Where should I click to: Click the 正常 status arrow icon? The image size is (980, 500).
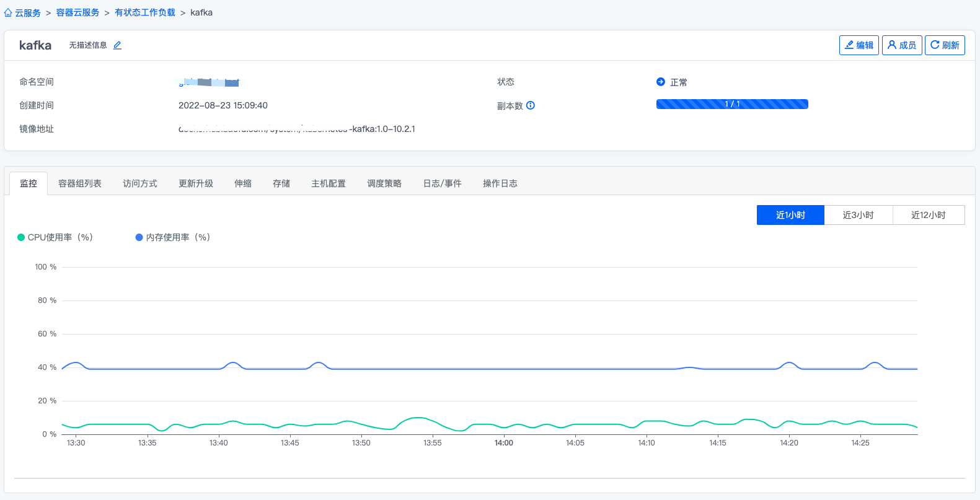(x=661, y=82)
